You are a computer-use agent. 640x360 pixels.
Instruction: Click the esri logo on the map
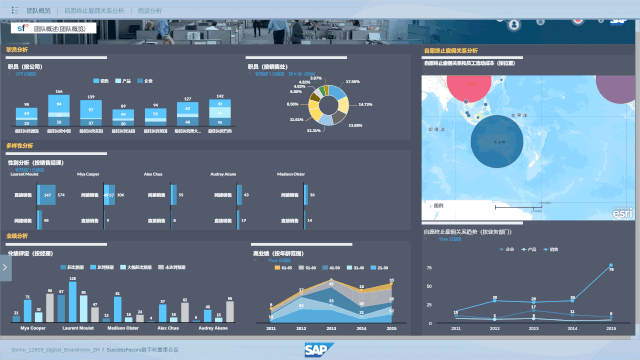(x=622, y=213)
